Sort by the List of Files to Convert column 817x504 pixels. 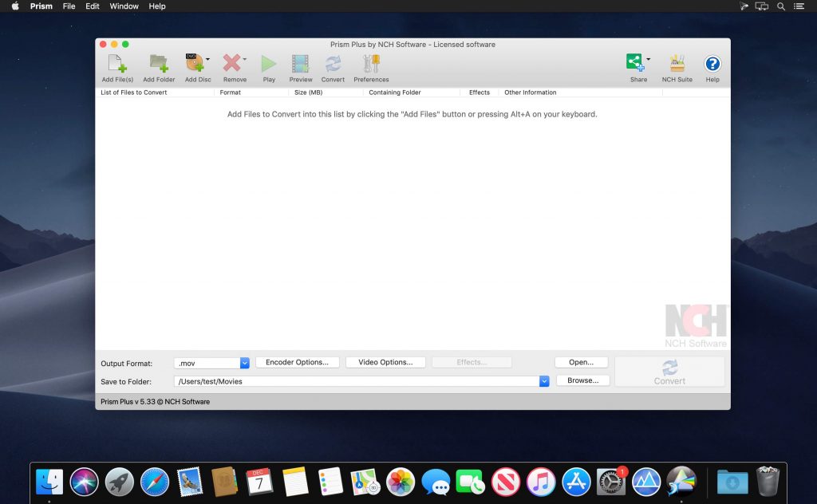(x=155, y=93)
